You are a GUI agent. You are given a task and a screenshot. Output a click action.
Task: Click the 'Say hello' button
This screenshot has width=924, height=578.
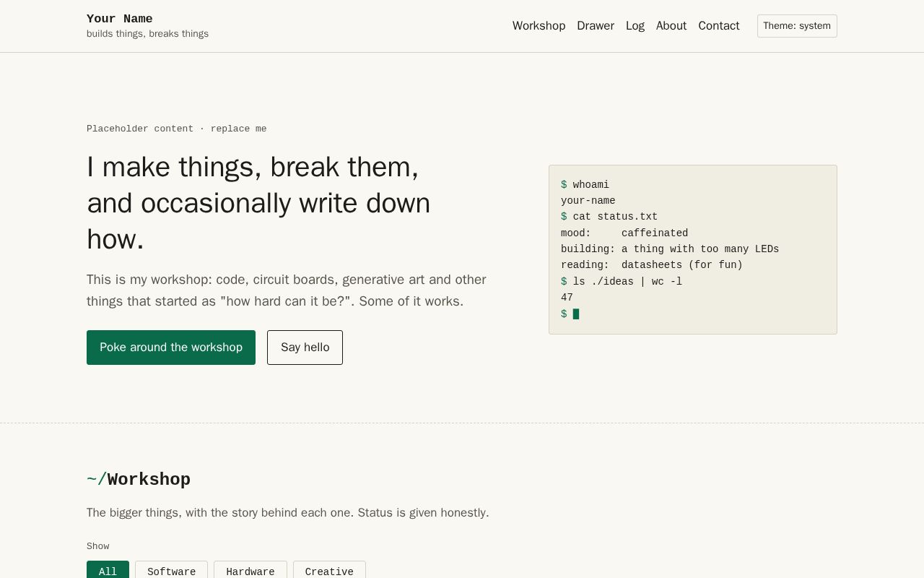305,348
